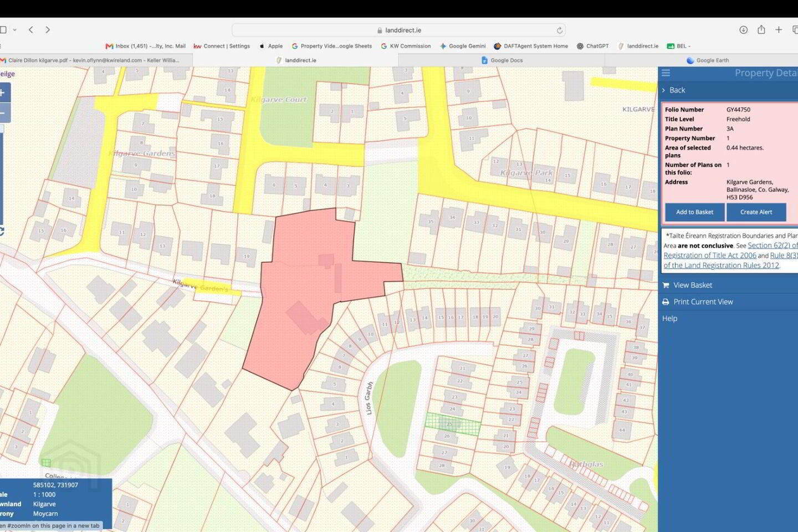Image resolution: width=798 pixels, height=532 pixels.
Task: Click the Folio Number value GY44750
Action: click(738, 110)
